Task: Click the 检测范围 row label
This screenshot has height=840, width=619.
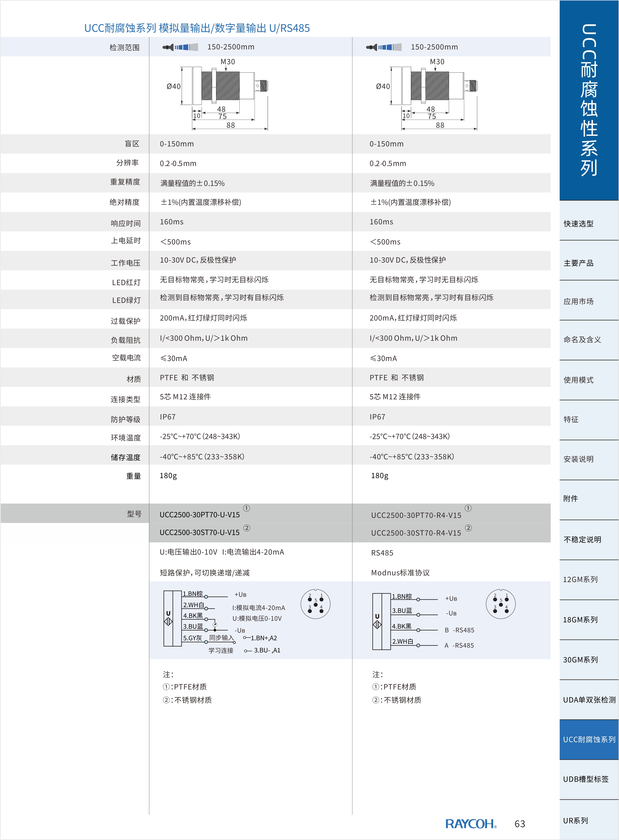Action: 124,48
